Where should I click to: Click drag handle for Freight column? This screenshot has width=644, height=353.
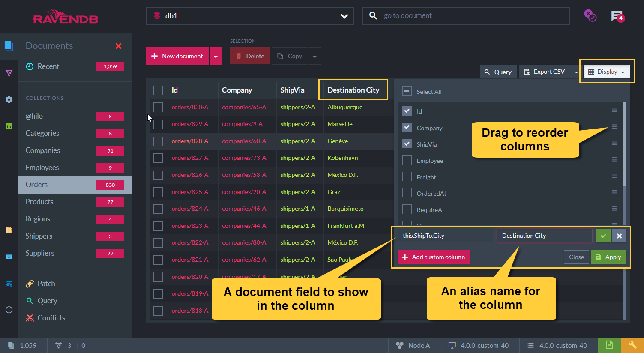tap(614, 176)
